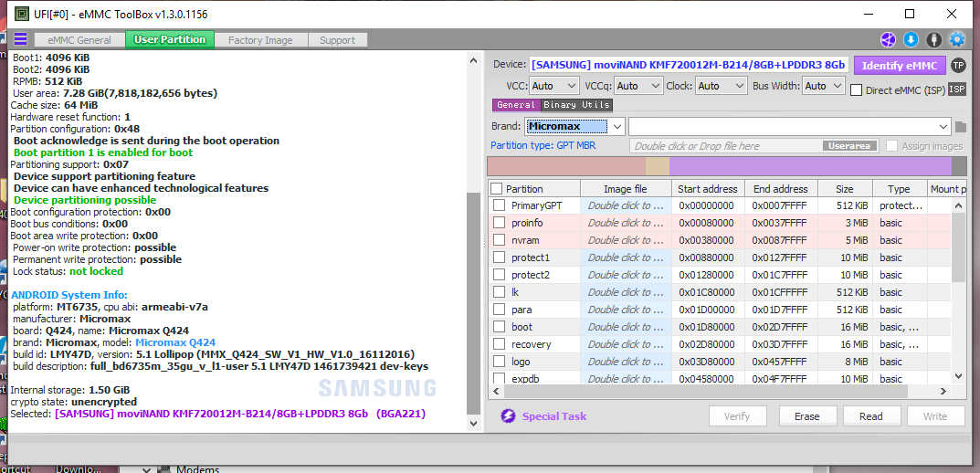This screenshot has width=980, height=473.
Task: Open the VCC dropdown
Action: pyautogui.click(x=554, y=86)
